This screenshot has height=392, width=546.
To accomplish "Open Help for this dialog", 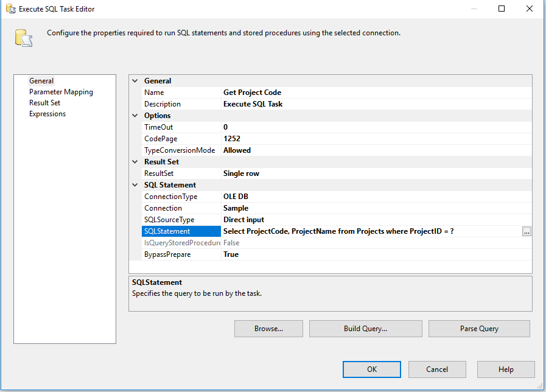I will tap(505, 369).
